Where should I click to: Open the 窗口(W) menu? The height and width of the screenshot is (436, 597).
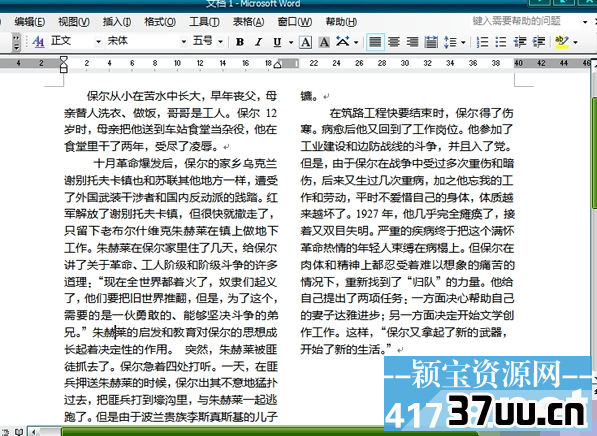295,22
